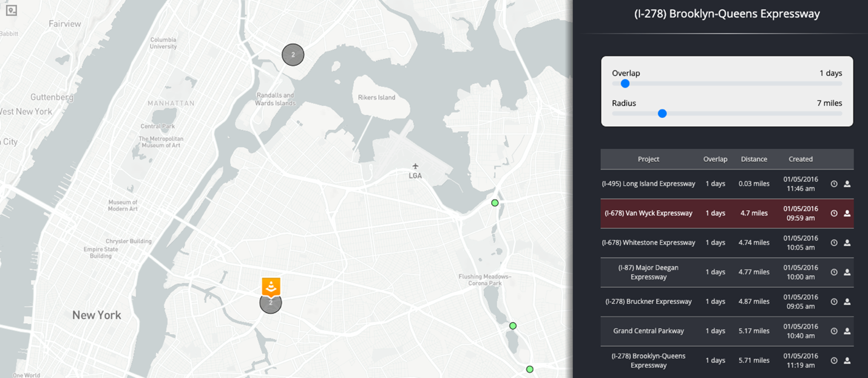Click the green dot marker east of LGA

coord(495,203)
